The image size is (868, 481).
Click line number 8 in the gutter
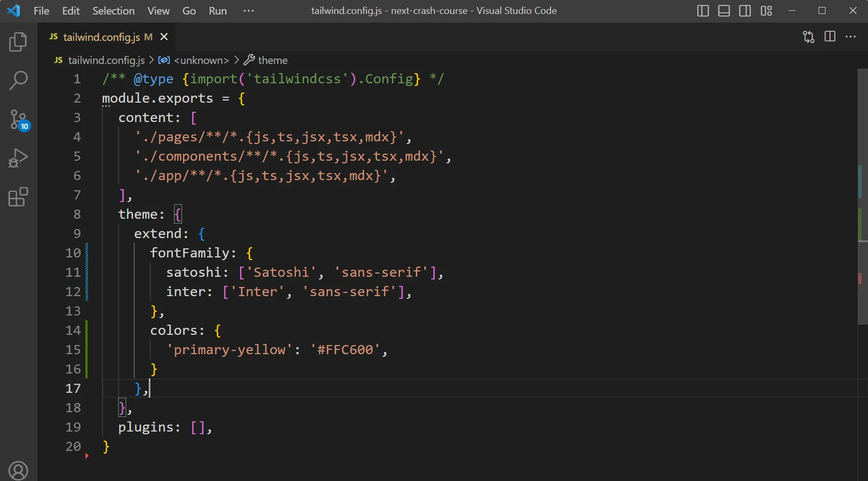pyautogui.click(x=77, y=214)
